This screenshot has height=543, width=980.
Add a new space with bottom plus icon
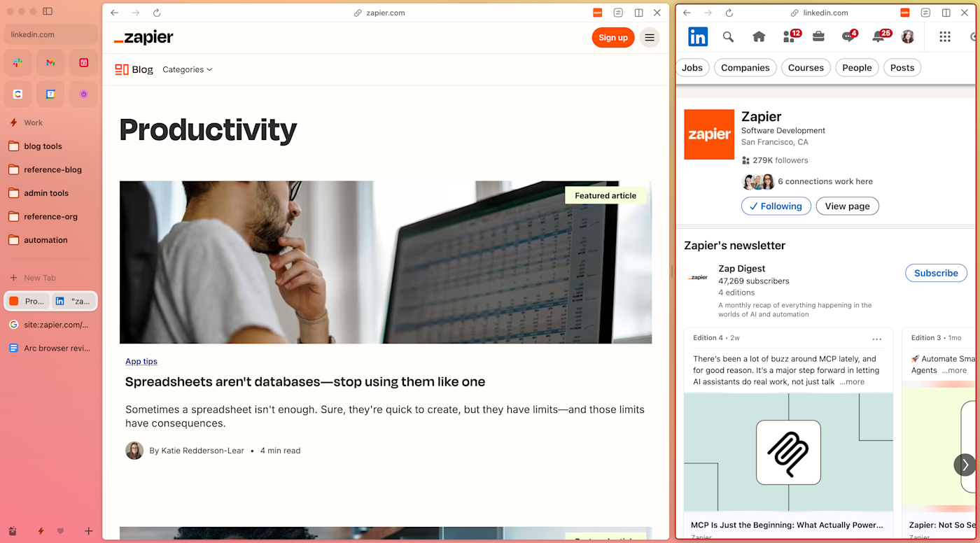point(89,531)
